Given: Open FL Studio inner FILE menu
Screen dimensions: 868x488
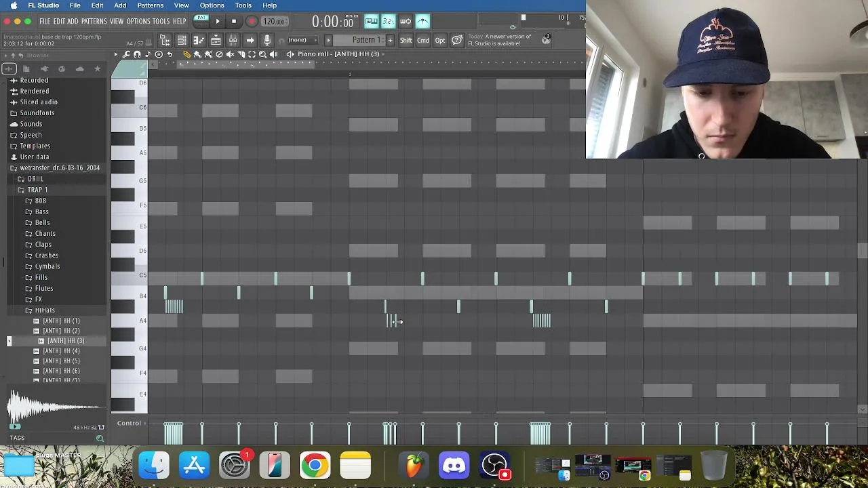Looking at the screenshot, I should pos(45,22).
